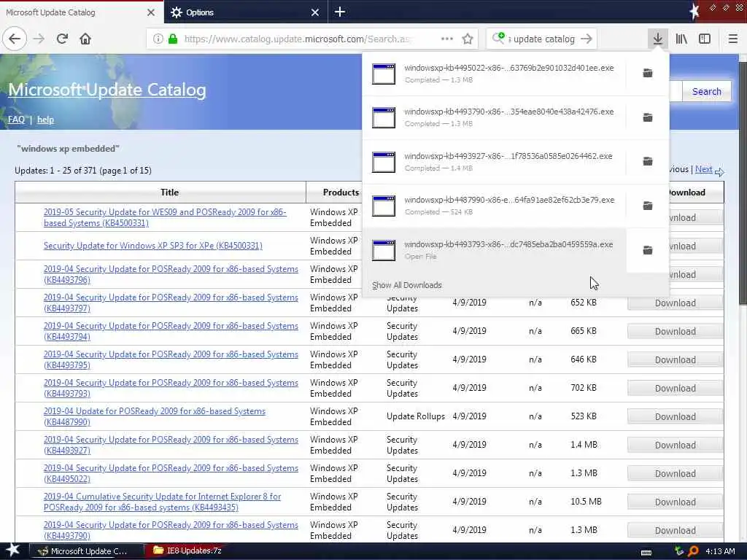Click Show All Downloads

point(407,285)
